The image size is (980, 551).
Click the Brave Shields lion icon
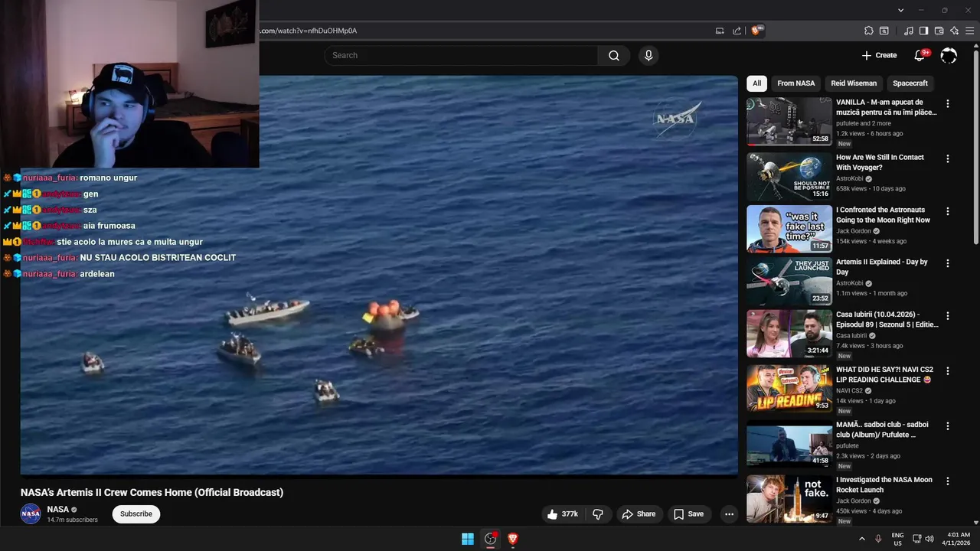(x=757, y=31)
